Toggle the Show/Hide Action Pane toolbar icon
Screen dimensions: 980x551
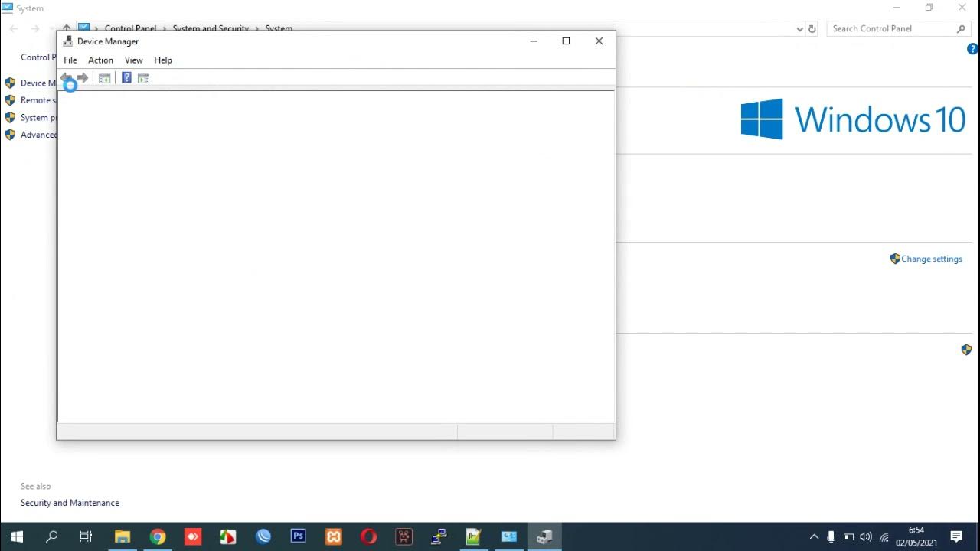pos(143,78)
